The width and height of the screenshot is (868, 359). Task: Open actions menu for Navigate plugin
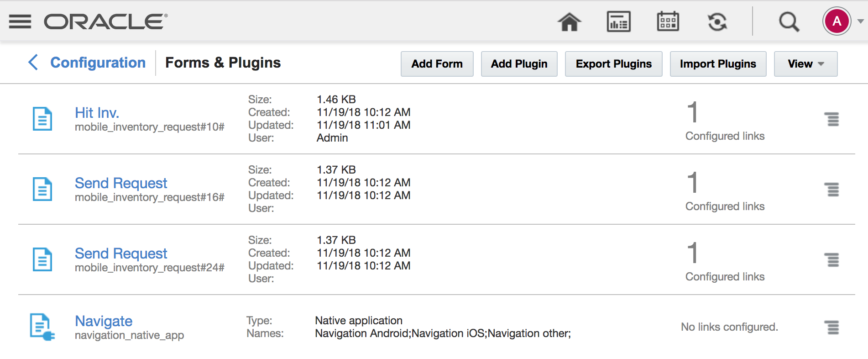click(x=832, y=327)
